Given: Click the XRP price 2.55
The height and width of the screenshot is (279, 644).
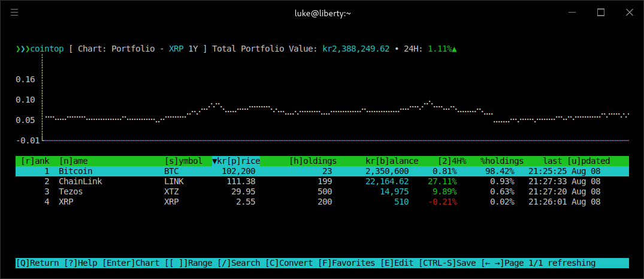Looking at the screenshot, I should tap(246, 202).
